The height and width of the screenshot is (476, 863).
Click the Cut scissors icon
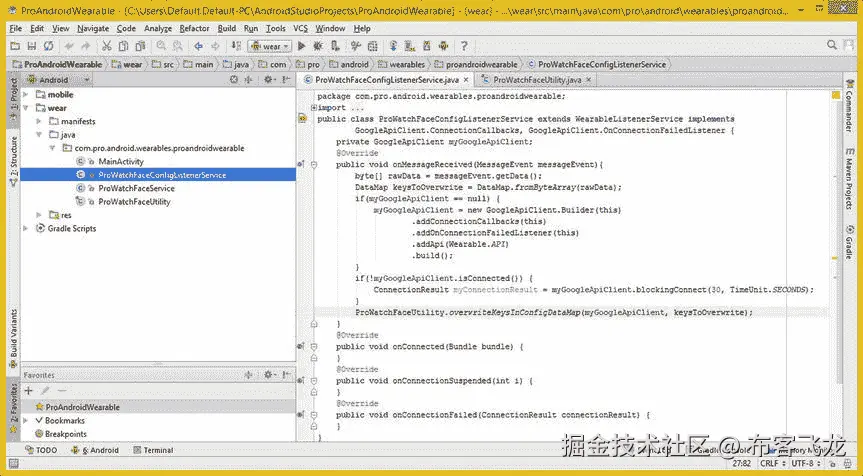[107, 46]
